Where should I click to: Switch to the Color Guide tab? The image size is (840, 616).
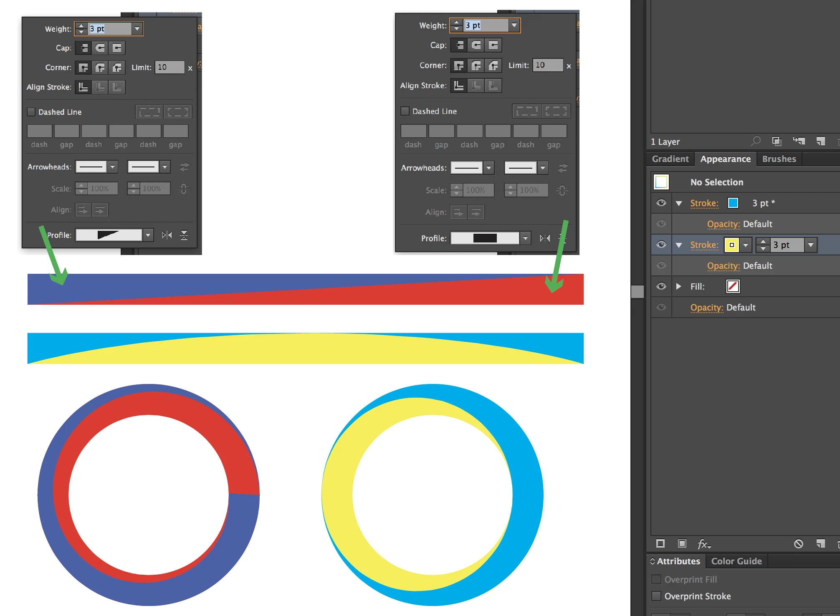pyautogui.click(x=736, y=561)
